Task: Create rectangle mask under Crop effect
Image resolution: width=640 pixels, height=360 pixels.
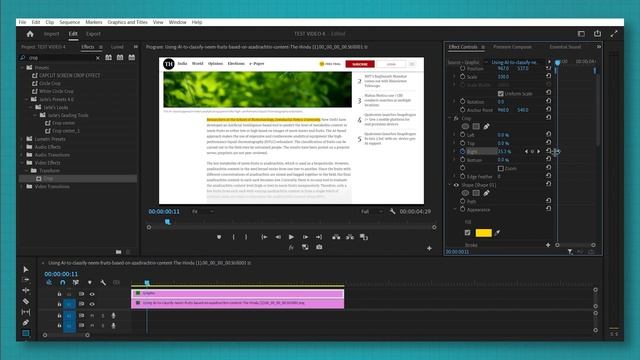Action: (476, 127)
